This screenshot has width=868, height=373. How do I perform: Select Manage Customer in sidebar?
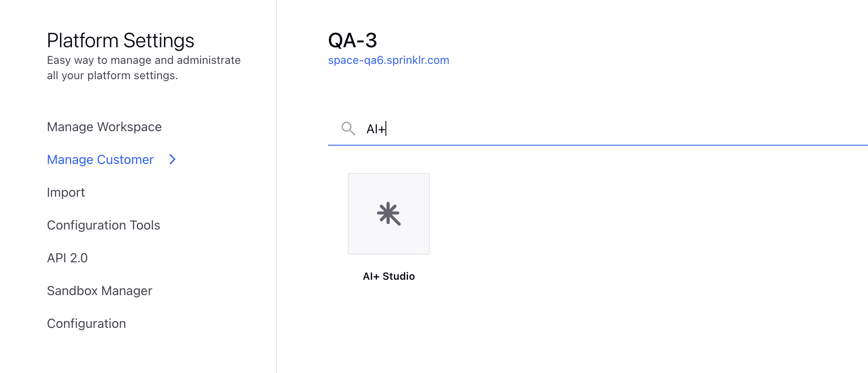click(x=100, y=160)
